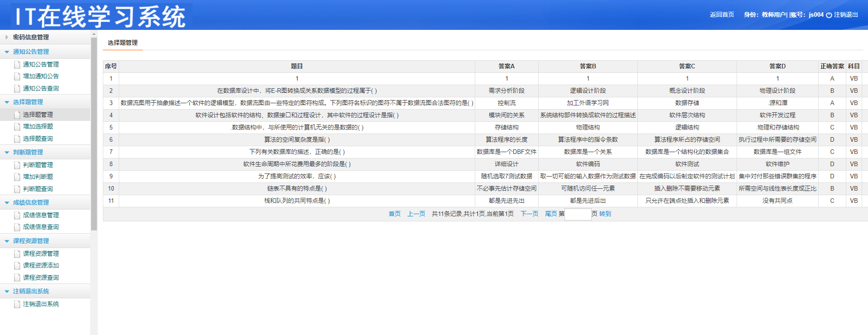Click the page icon next to 选择题查询
868x335 pixels.
17,139
